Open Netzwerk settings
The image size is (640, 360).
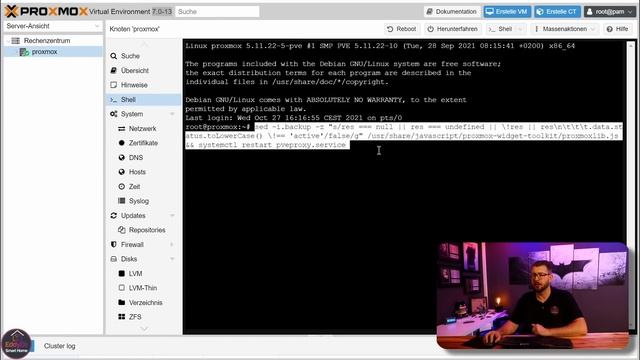click(142, 129)
